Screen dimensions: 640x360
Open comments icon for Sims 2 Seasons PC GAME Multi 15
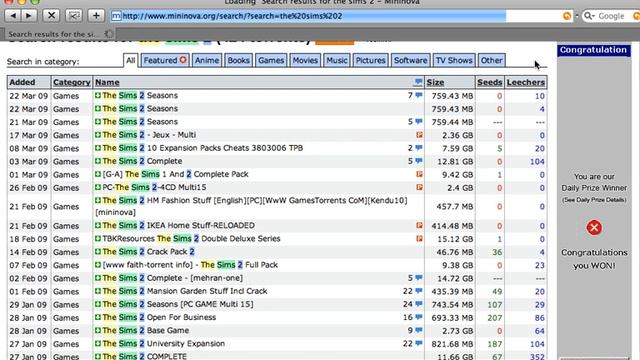point(419,304)
